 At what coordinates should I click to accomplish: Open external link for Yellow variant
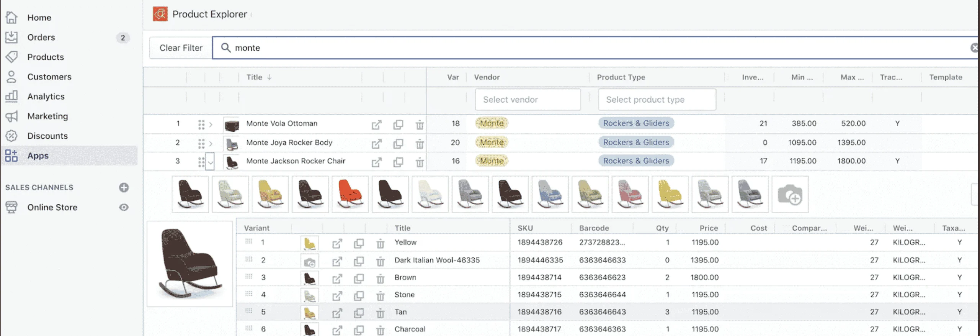point(337,244)
